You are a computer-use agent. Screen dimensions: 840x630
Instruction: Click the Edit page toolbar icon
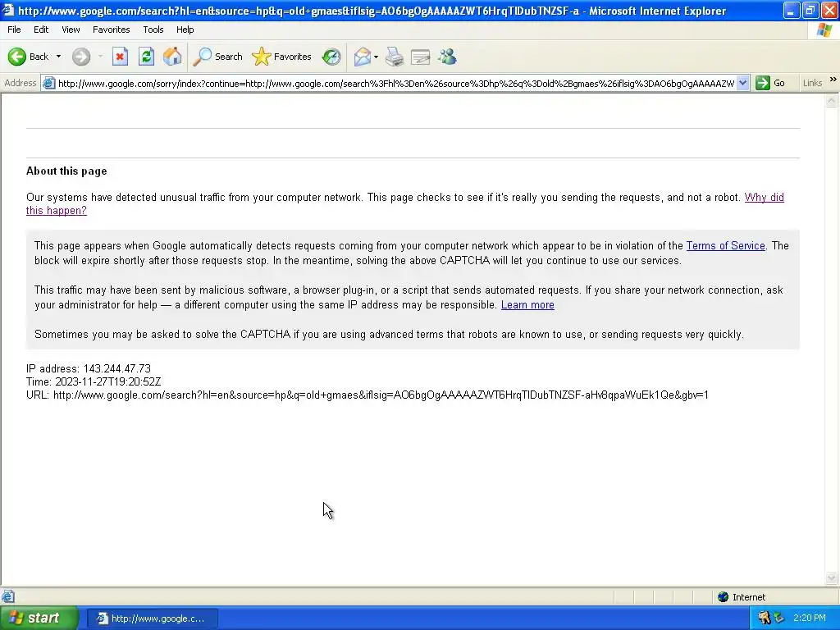click(x=421, y=57)
